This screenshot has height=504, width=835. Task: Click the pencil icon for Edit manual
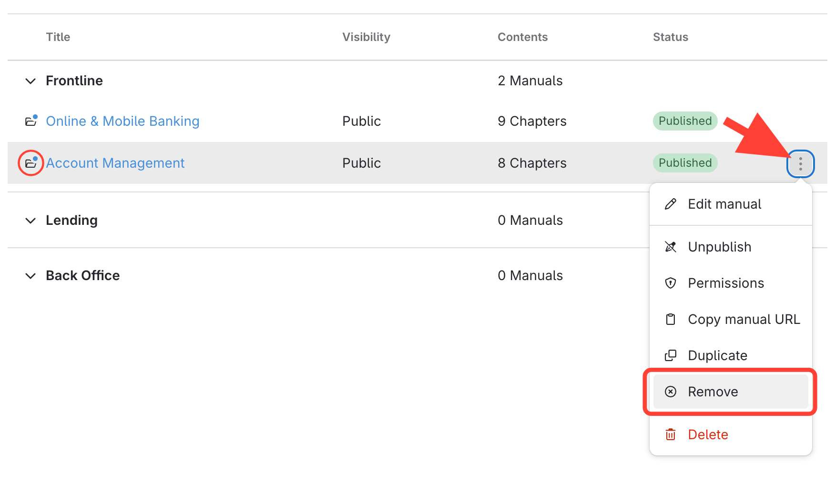(x=671, y=204)
